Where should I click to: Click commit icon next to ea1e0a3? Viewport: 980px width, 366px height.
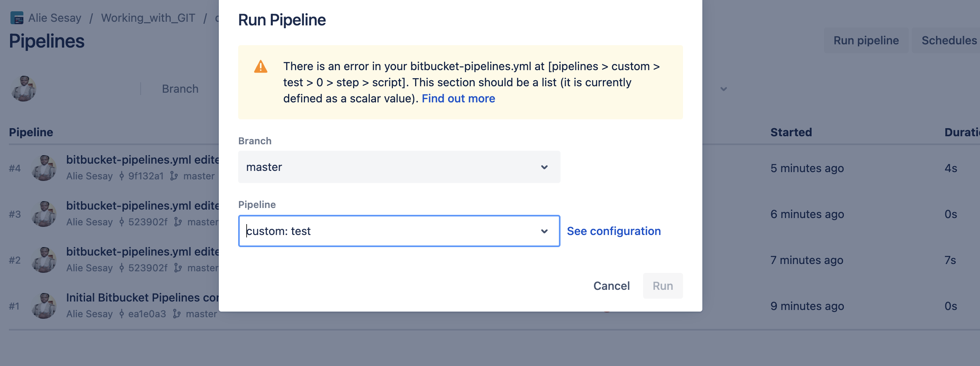click(121, 314)
